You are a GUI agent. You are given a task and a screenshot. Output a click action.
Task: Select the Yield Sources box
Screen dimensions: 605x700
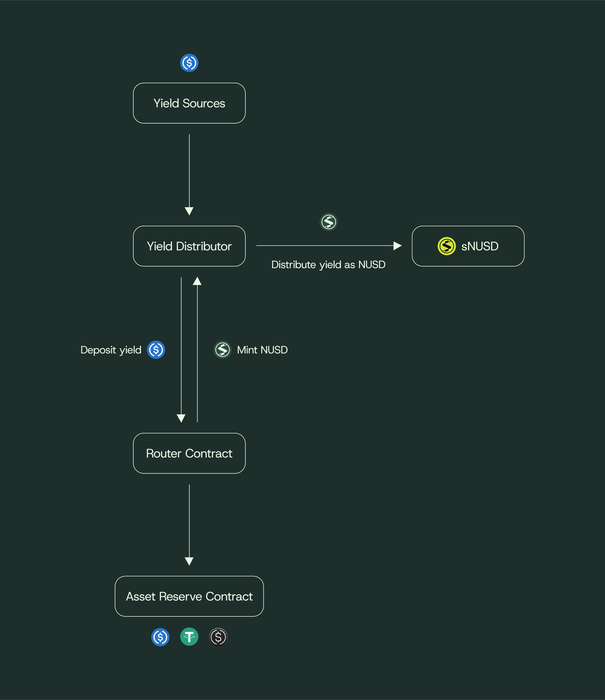(189, 103)
